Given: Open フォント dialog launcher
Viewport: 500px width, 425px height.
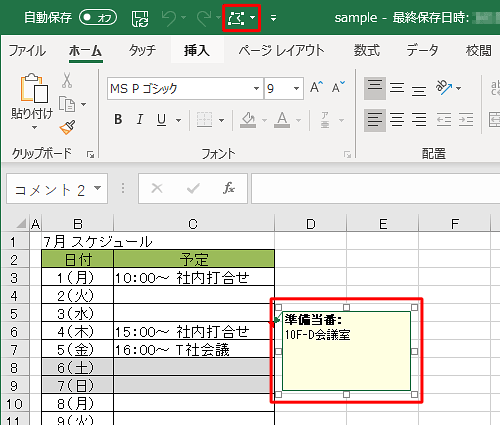Looking at the screenshot, I should coord(348,154).
